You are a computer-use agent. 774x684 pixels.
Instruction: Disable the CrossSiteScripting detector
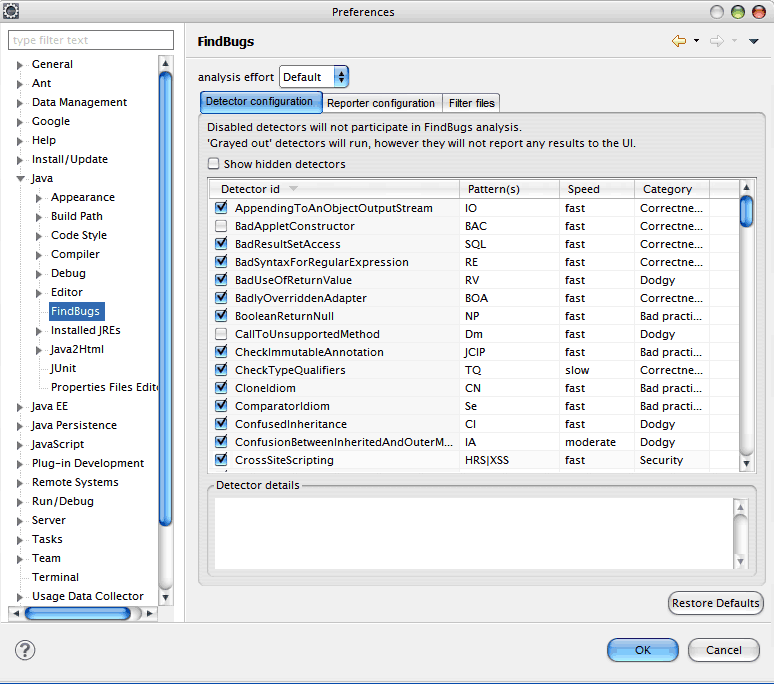pos(221,460)
